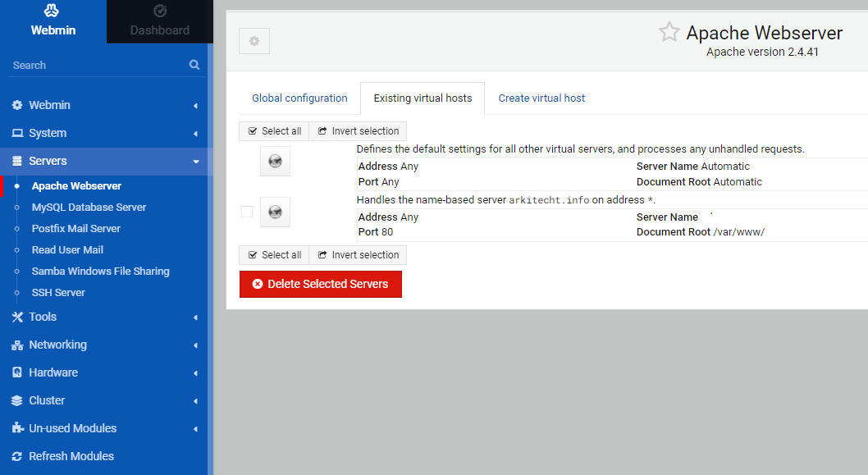Open SSH Server module

coord(58,292)
